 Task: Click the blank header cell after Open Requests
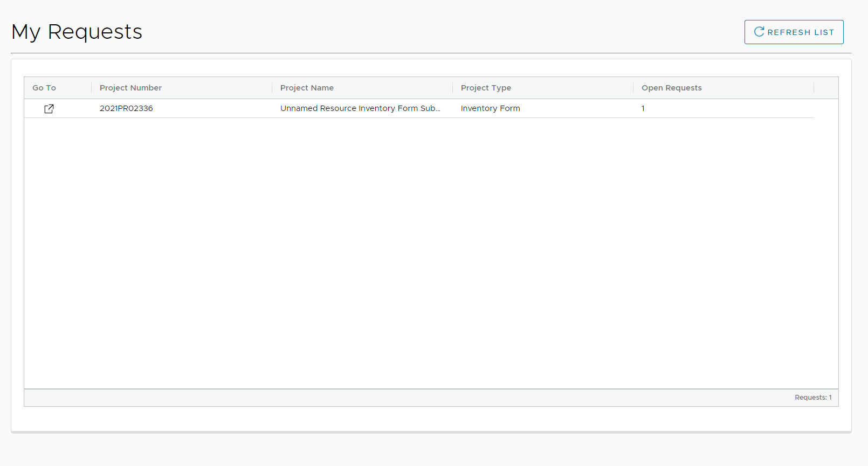(826, 88)
